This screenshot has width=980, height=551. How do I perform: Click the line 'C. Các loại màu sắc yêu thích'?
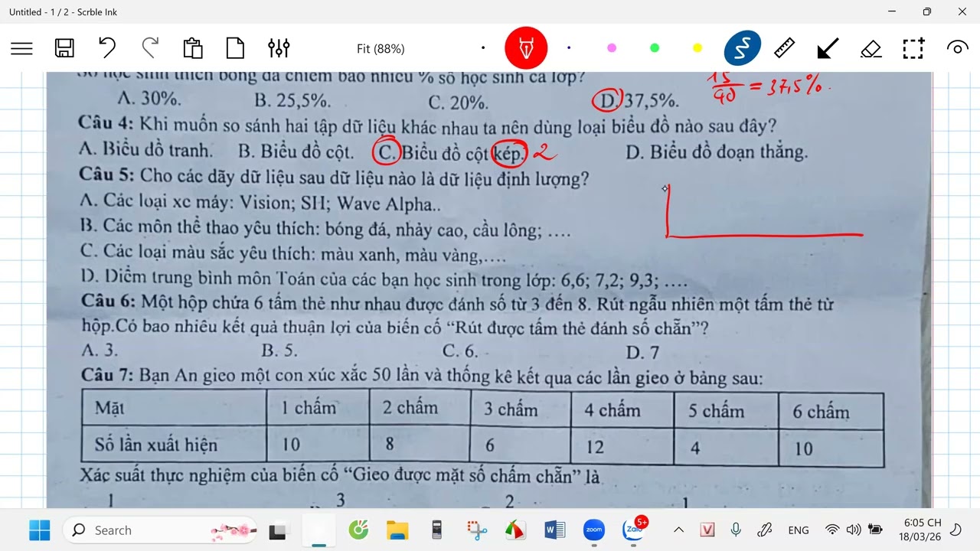(x=293, y=253)
